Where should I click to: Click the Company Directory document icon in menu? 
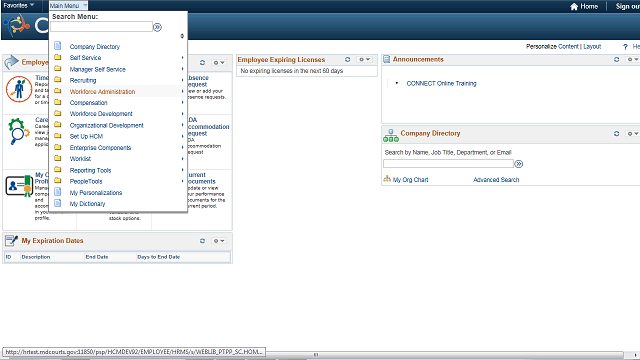[58, 46]
